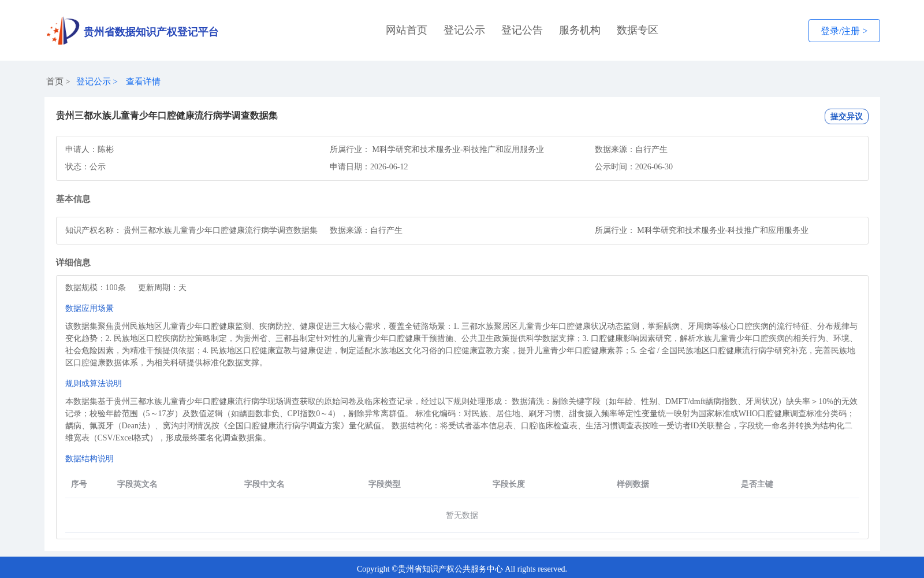The image size is (924, 578).
Task: Open the 数据专区 menu item
Action: [x=638, y=30]
